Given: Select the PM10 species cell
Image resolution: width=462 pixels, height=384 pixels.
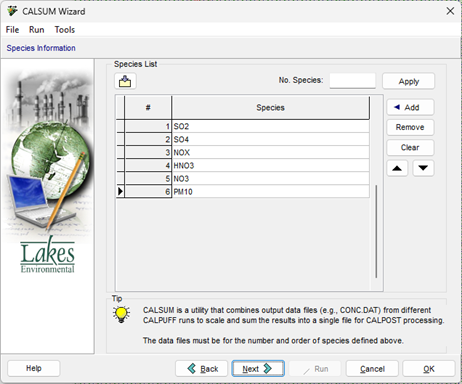Looking at the screenshot, I should click(270, 192).
